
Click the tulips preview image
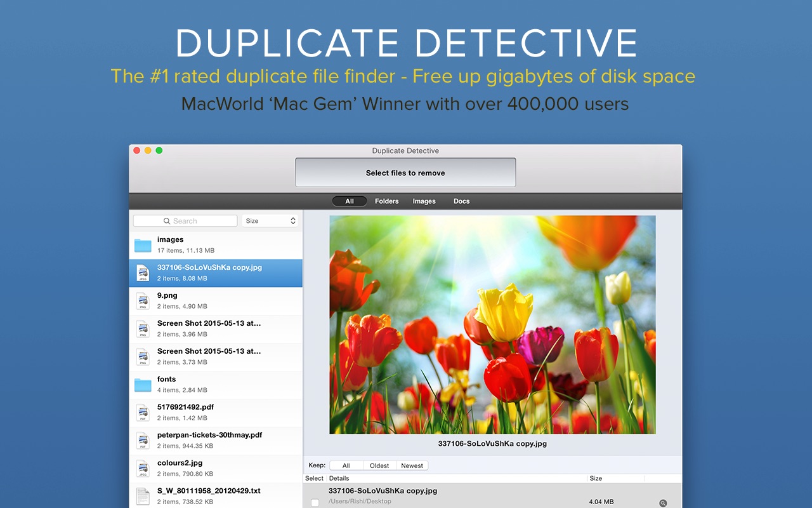point(492,324)
